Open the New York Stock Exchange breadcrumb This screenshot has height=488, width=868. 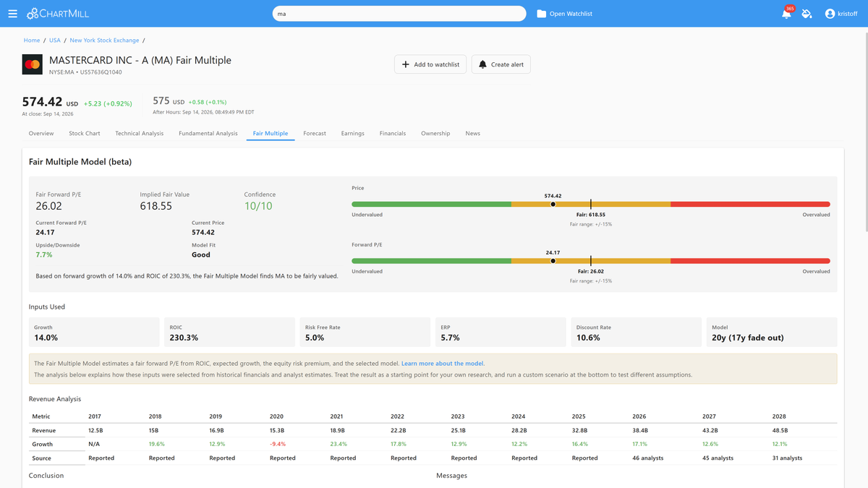pos(104,40)
